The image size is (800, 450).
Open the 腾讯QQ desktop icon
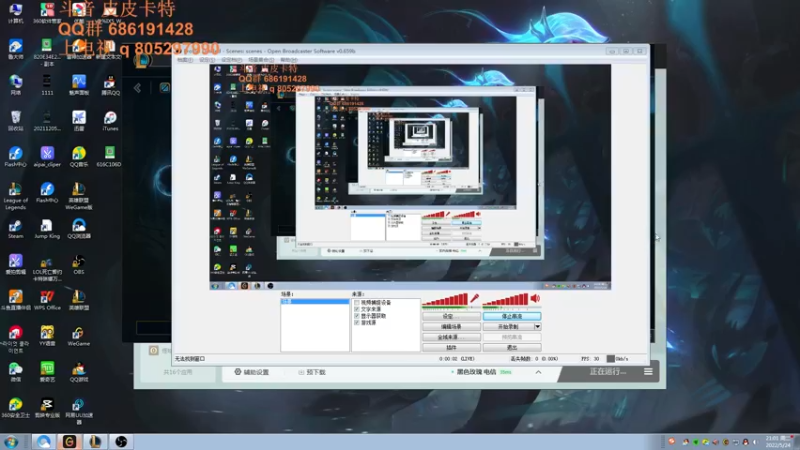(110, 86)
